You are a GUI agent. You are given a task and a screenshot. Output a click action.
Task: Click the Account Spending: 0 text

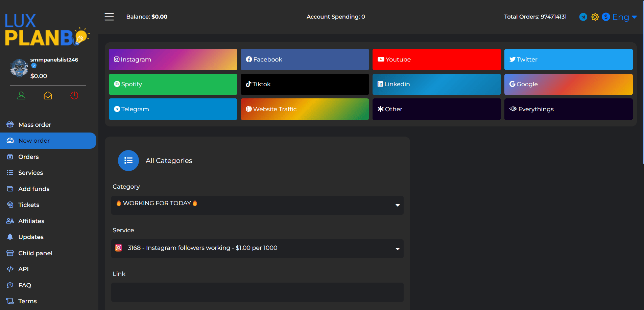(x=336, y=17)
